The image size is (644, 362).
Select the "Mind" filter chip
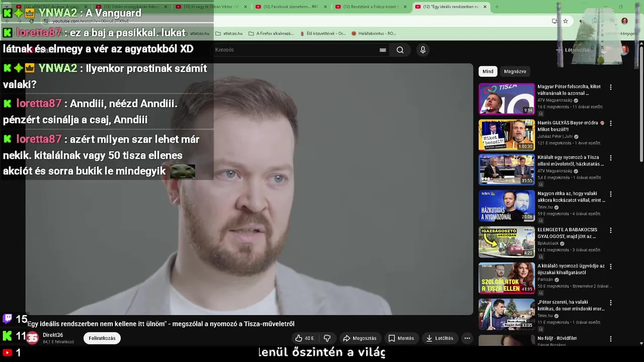488,71
